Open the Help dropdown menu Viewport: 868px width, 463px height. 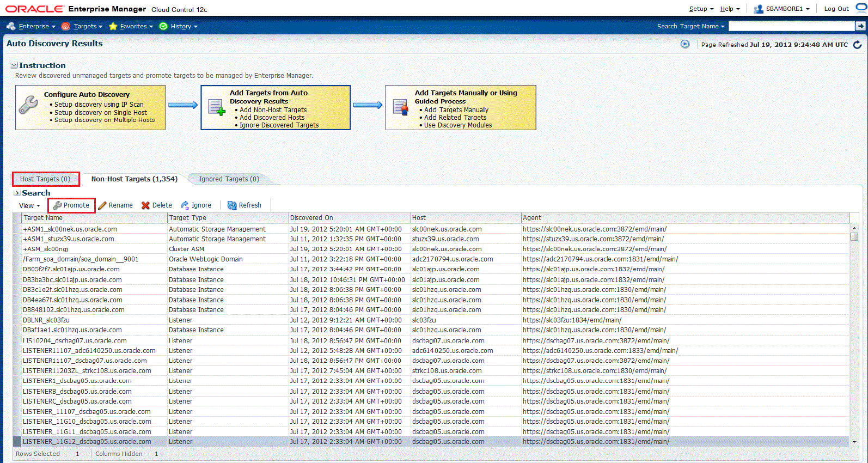730,9
